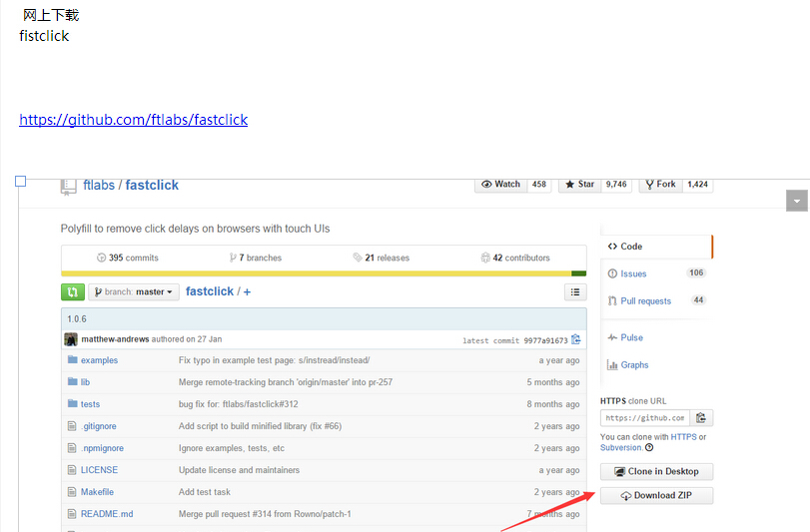View the 42 contributors page
Image resolution: width=810 pixels, height=532 pixels.
click(515, 258)
